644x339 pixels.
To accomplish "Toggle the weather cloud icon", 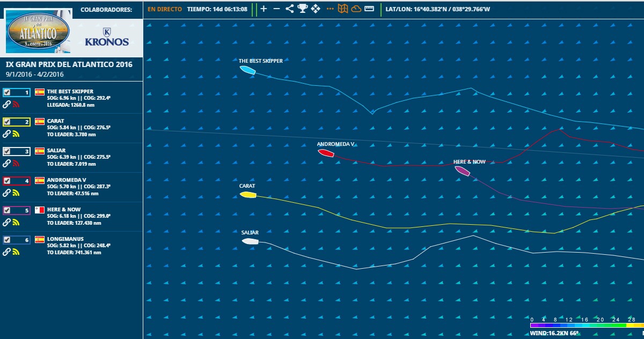I will [x=356, y=9].
